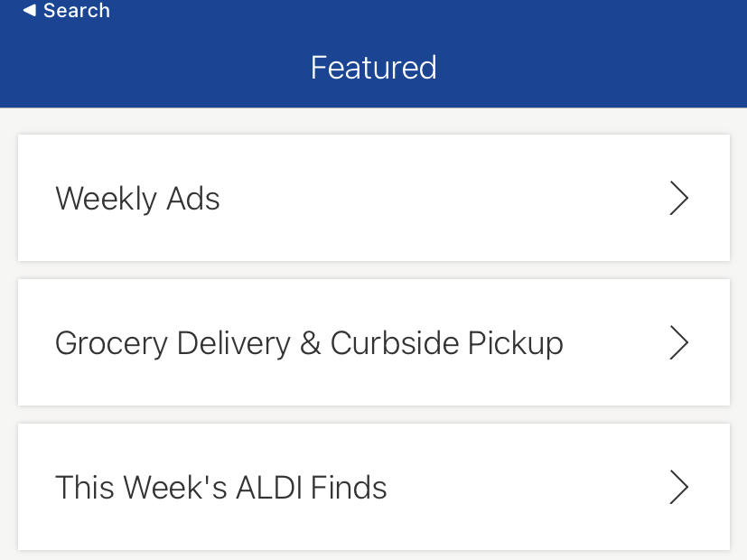Click the chevron on Grocery Delivery & Curbside Pickup

[x=679, y=343]
